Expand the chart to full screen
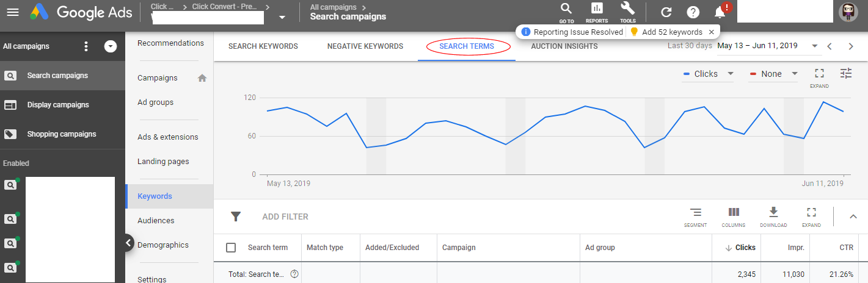Screen dimensions: 868x283 (820, 77)
